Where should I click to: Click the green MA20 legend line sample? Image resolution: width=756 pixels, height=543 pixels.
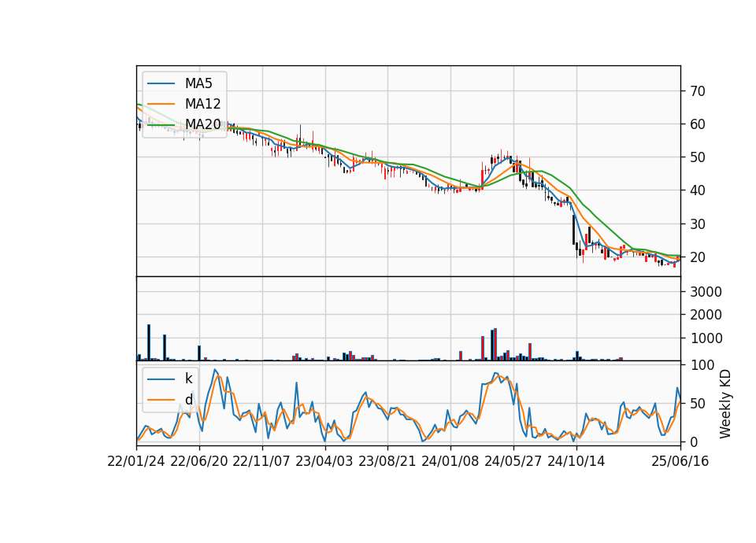161,125
